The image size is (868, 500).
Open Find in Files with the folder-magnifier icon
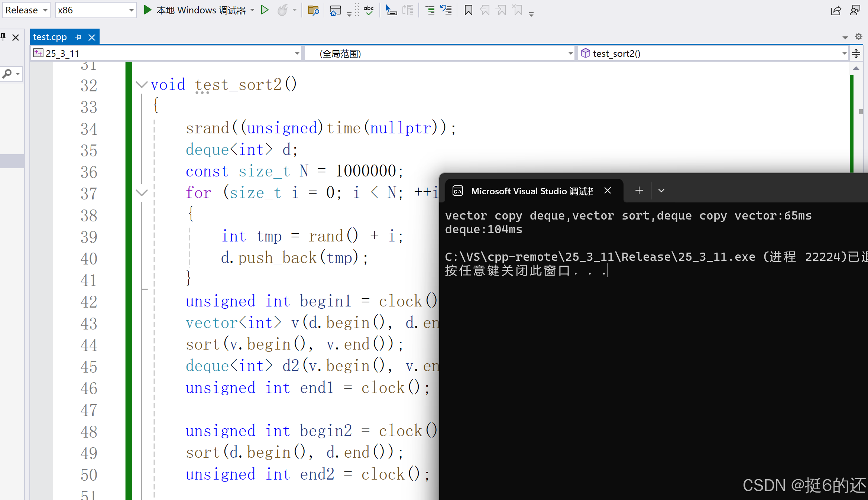[x=313, y=10]
